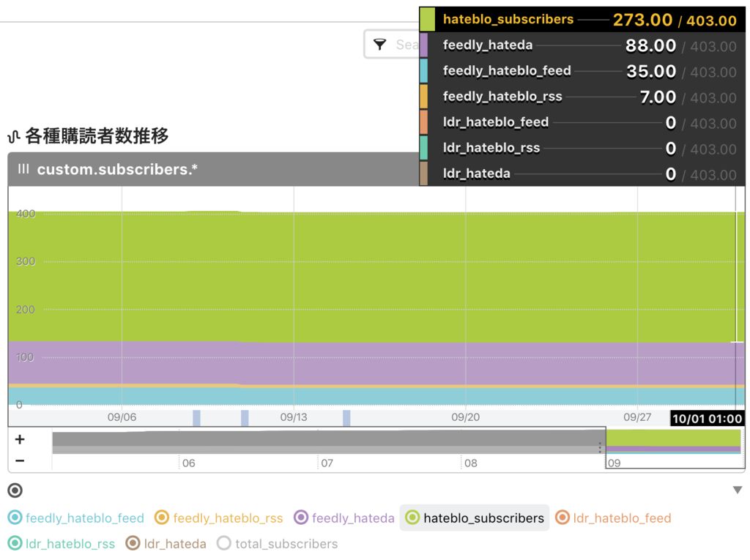Click the 09/20 x-axis date label
Viewport: 750px width, 560px height.
[465, 417]
